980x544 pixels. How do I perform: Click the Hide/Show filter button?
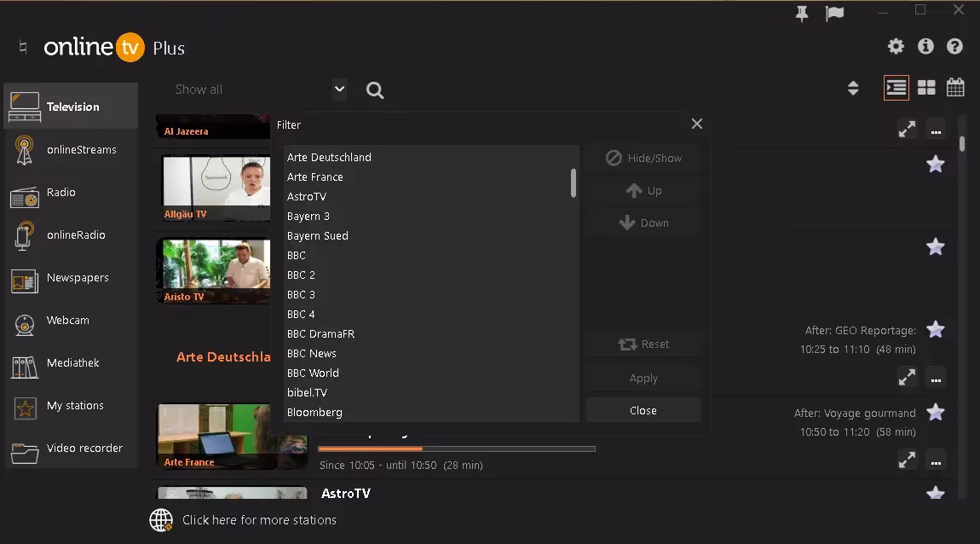click(643, 159)
